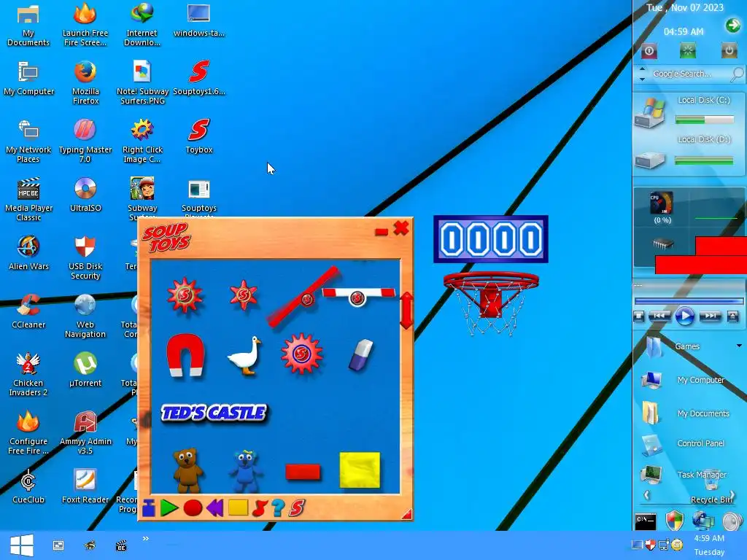Click the red record circle in Soup Toys
747x560 pixels.
[193, 508]
